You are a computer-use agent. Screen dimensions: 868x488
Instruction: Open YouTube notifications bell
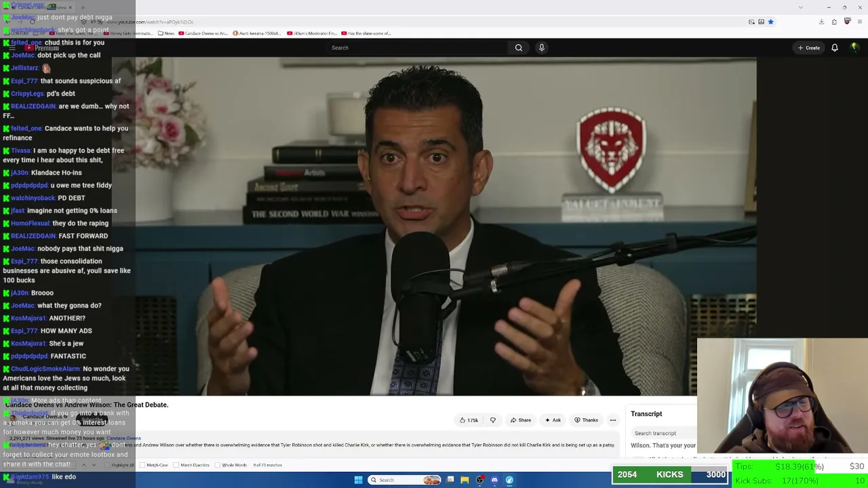point(835,47)
